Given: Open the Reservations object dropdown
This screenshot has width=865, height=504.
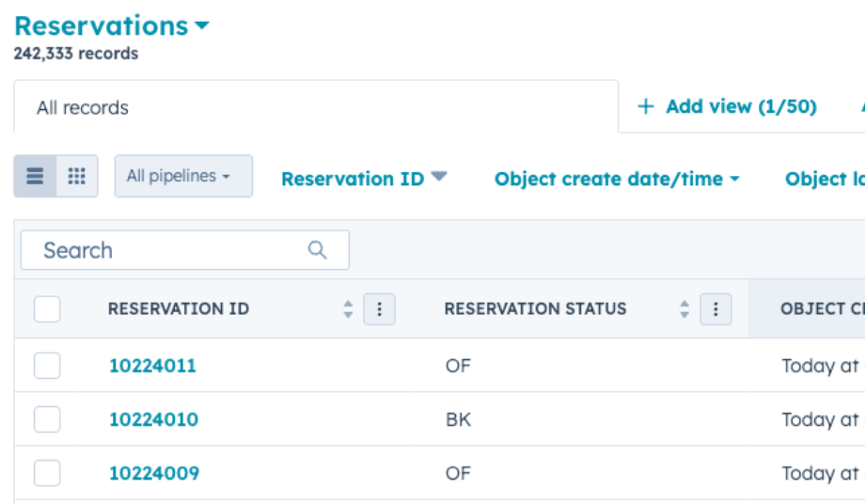Looking at the screenshot, I should [112, 25].
